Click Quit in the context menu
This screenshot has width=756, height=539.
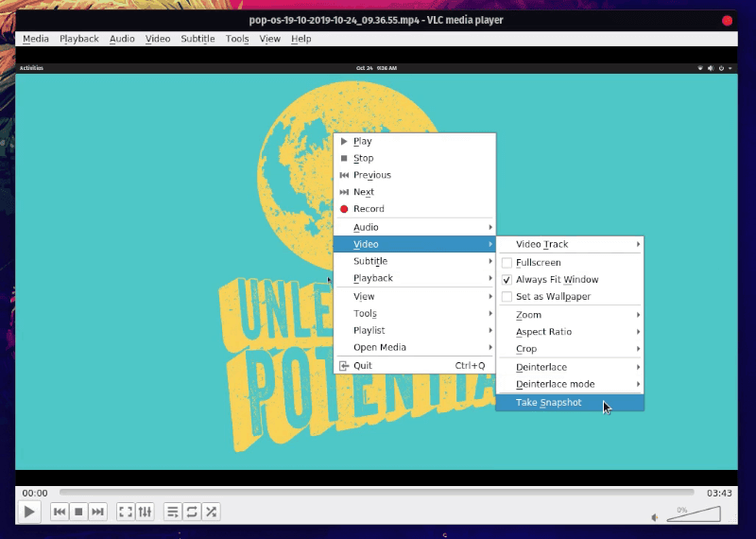(x=363, y=365)
